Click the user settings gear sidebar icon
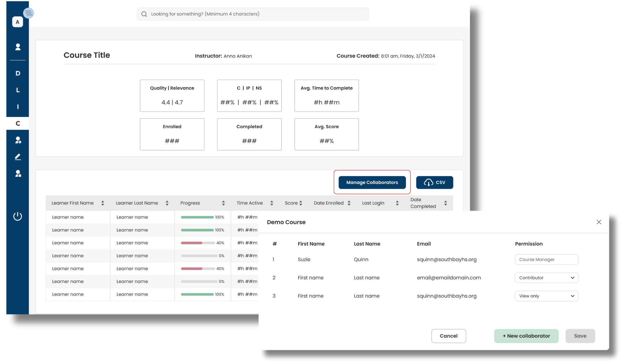 click(18, 140)
